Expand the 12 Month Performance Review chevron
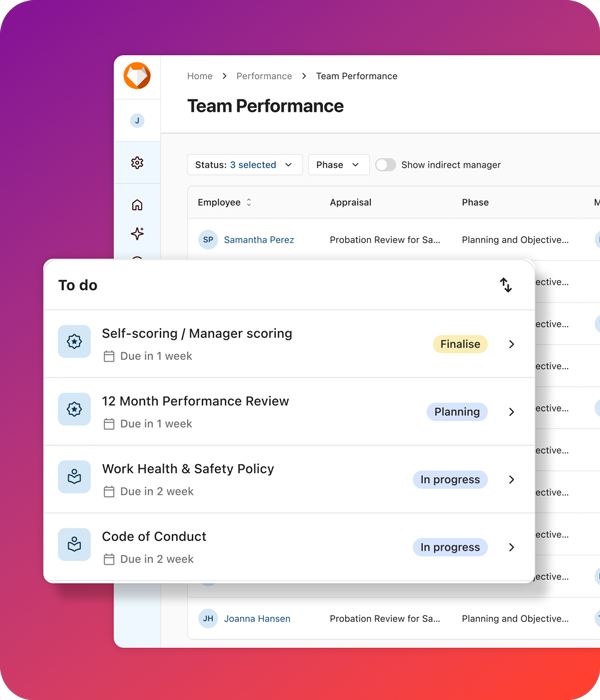The height and width of the screenshot is (700, 600). pos(511,412)
